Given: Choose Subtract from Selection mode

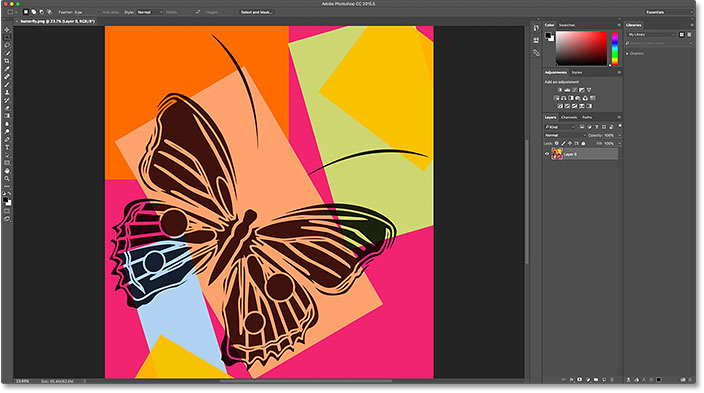Looking at the screenshot, I should 42,12.
